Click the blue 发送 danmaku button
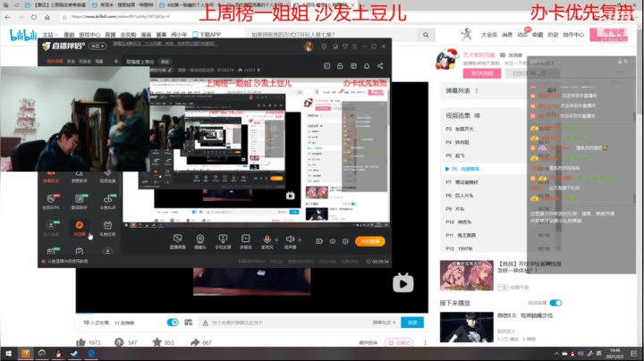 (412, 323)
